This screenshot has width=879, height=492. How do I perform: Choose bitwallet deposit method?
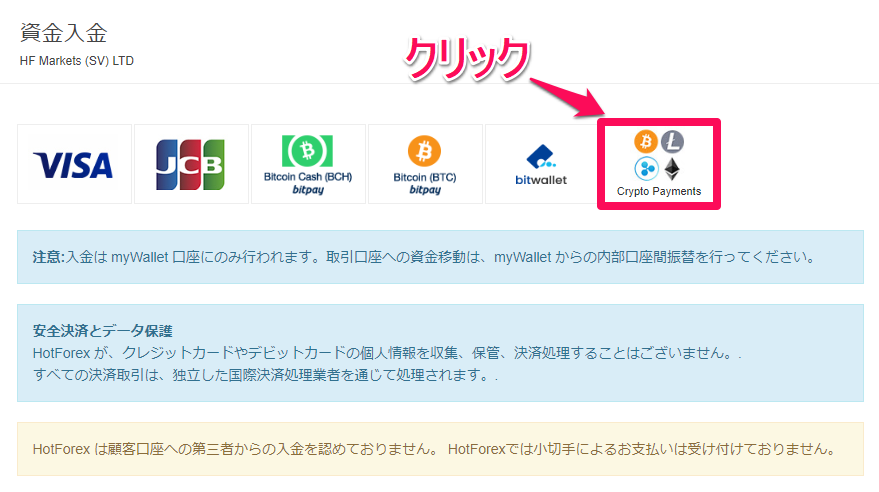click(x=541, y=164)
